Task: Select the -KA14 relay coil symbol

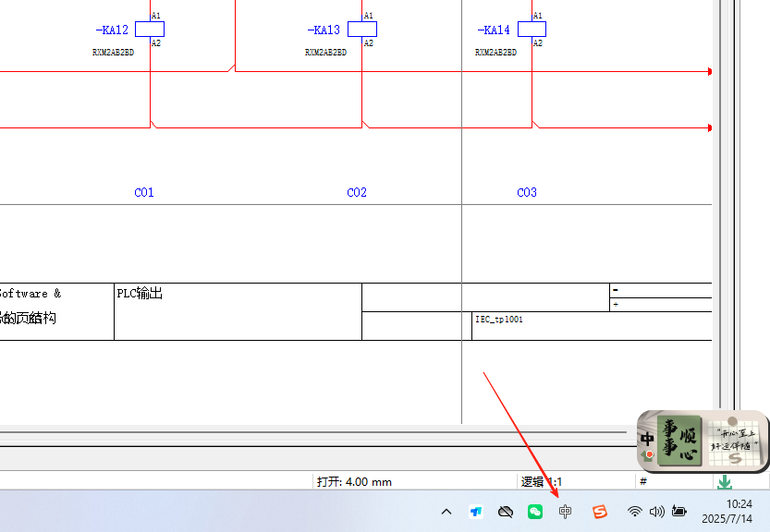Action: pos(532,30)
